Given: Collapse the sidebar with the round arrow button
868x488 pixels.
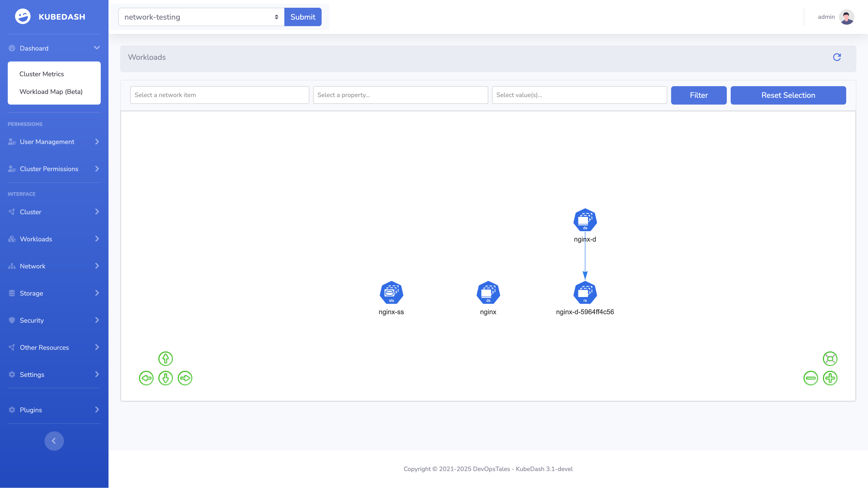Looking at the screenshot, I should click(x=54, y=441).
